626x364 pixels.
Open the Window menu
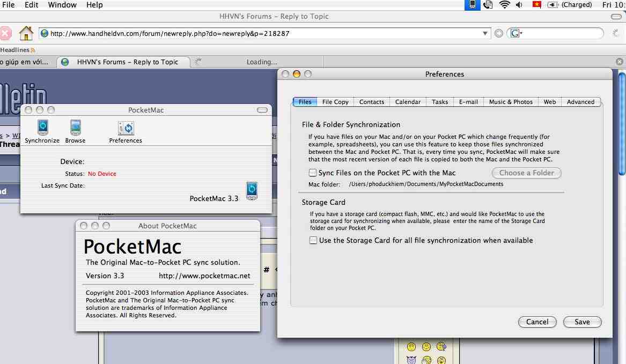point(62,5)
